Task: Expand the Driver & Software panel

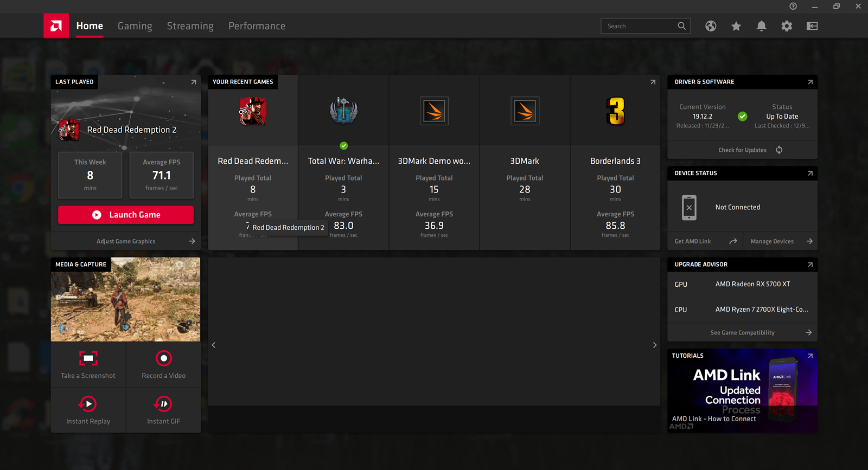Action: pyautogui.click(x=810, y=82)
